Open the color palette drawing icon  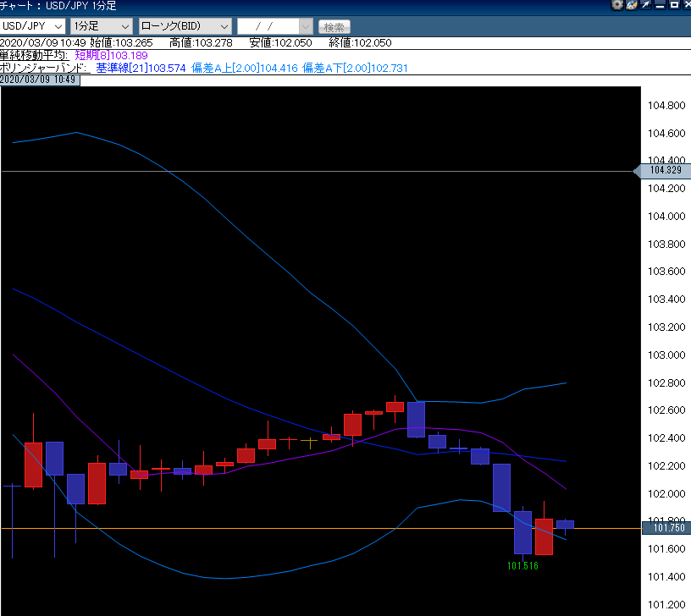coord(632,5)
